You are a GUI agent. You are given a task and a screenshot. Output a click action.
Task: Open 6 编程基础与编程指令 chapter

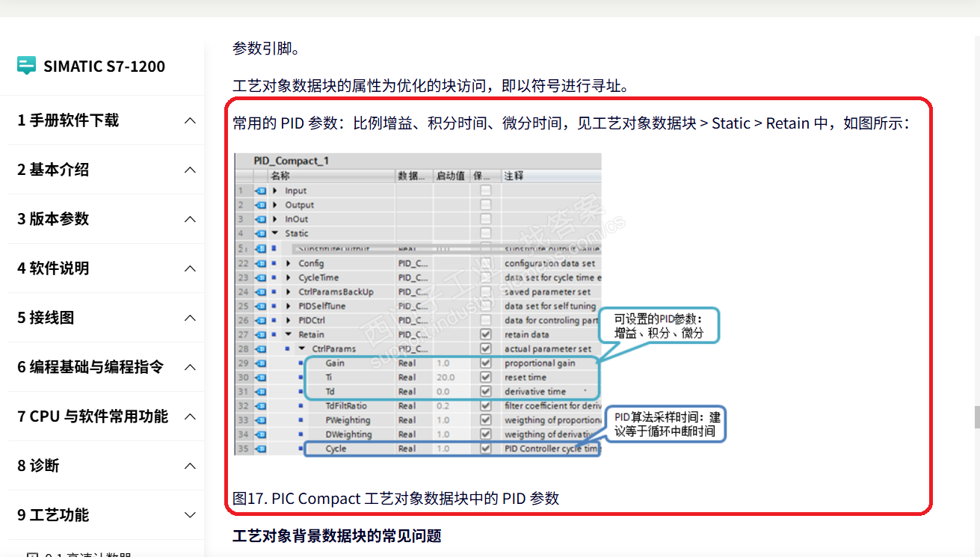pyautogui.click(x=90, y=367)
